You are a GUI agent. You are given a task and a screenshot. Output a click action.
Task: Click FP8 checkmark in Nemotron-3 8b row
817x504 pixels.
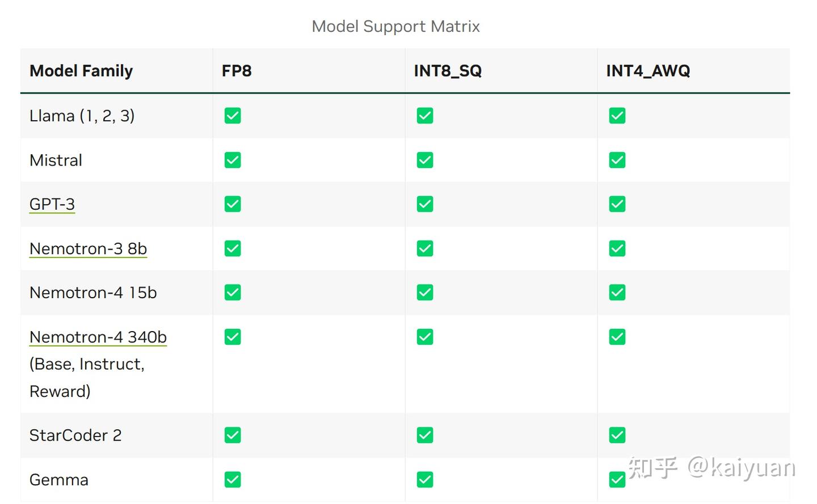coord(233,249)
